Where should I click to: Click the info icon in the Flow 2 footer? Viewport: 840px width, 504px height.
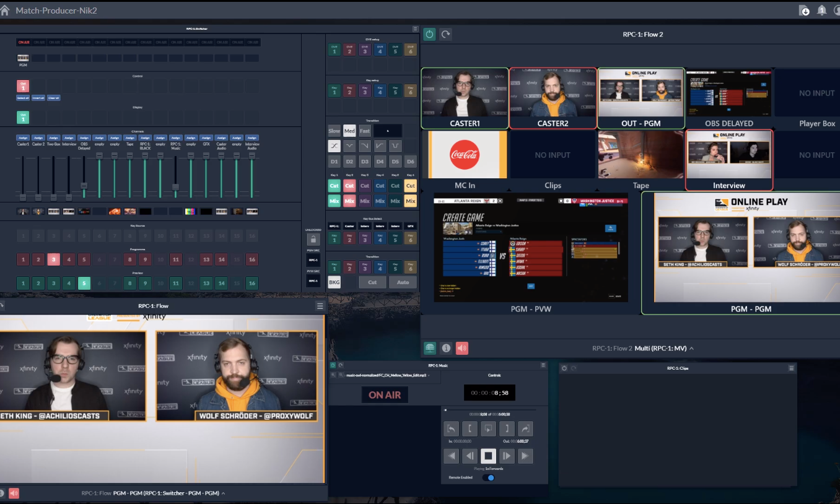coord(446,348)
